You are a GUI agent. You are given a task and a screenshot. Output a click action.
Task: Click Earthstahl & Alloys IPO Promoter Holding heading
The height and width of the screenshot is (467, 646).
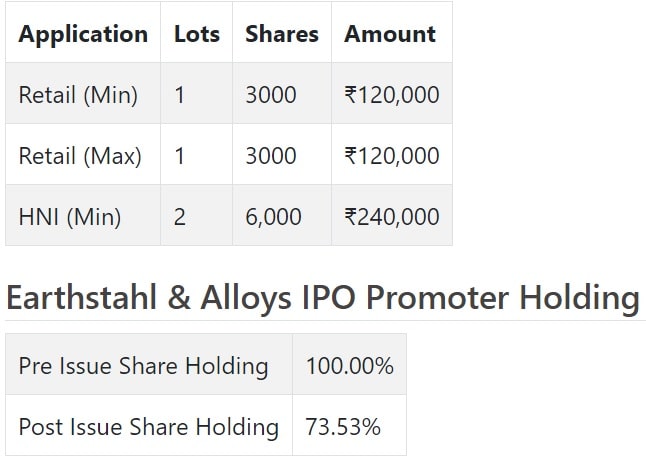click(323, 298)
